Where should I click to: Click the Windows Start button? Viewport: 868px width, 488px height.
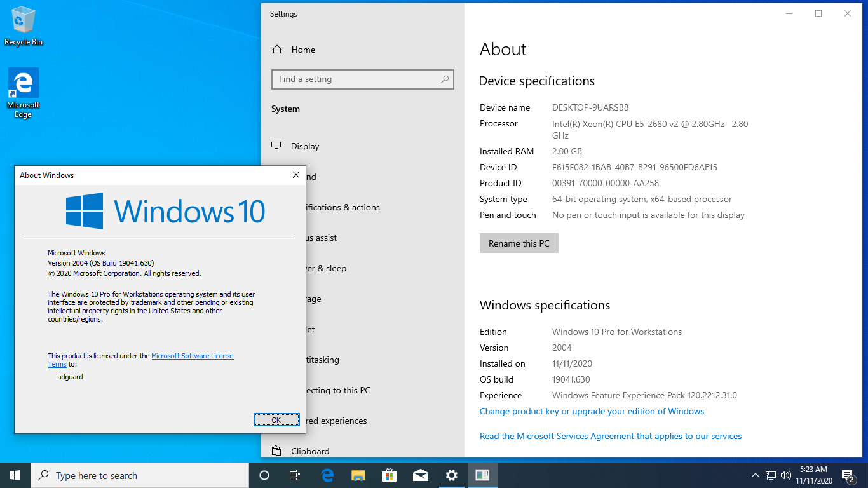(x=15, y=475)
